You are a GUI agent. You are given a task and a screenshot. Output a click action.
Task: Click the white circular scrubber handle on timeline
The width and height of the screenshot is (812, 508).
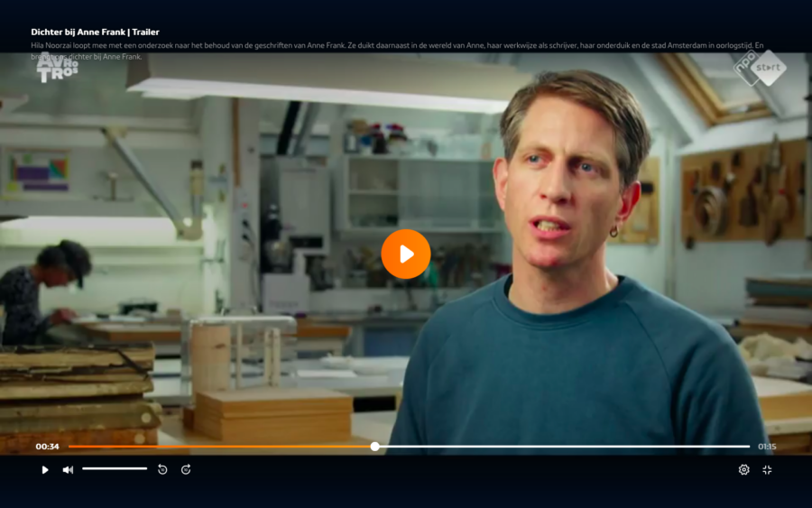pos(375,447)
